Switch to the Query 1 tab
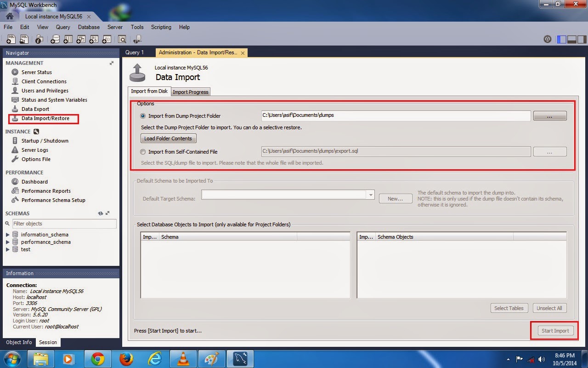This screenshot has width=588, height=368. point(135,52)
